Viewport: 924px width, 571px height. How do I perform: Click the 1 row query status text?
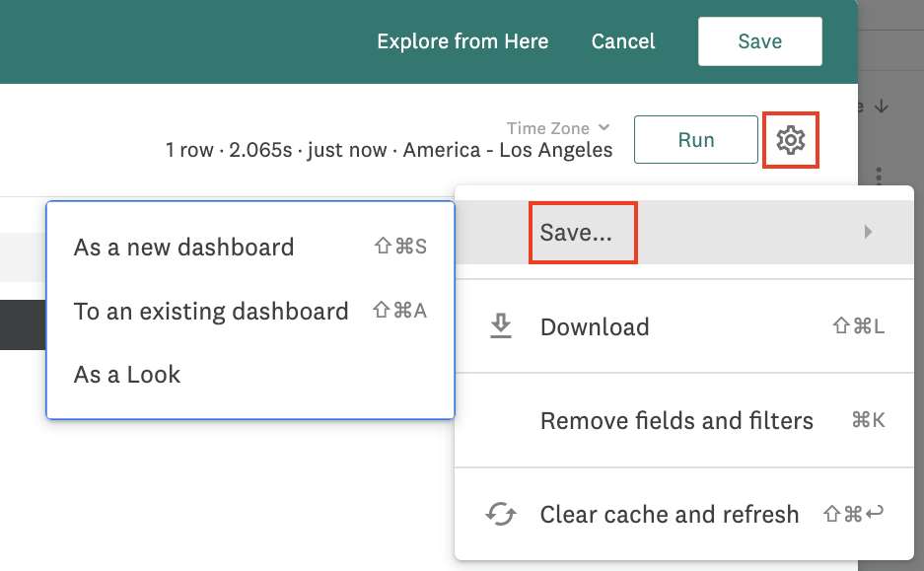pos(189,151)
